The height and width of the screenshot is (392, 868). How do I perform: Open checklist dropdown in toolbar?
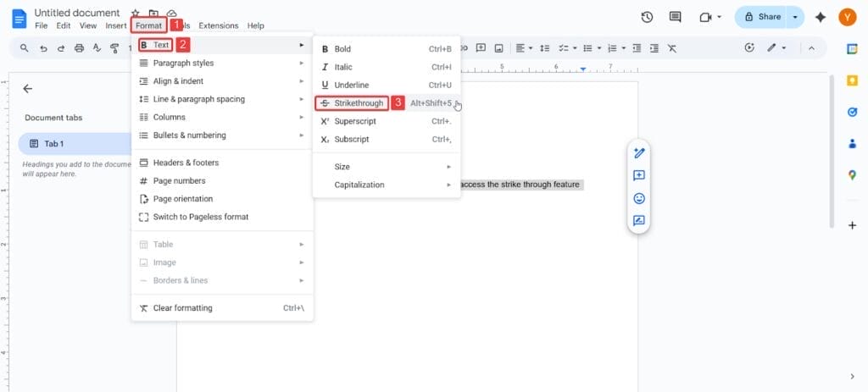pyautogui.click(x=568, y=48)
